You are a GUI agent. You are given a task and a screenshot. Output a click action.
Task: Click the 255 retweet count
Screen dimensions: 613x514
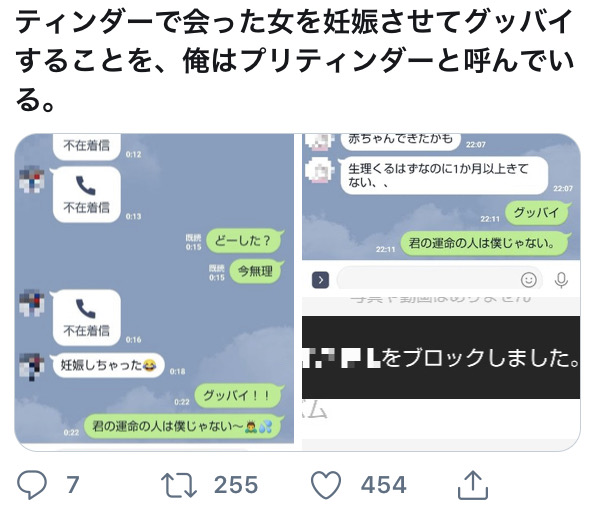[x=236, y=485]
